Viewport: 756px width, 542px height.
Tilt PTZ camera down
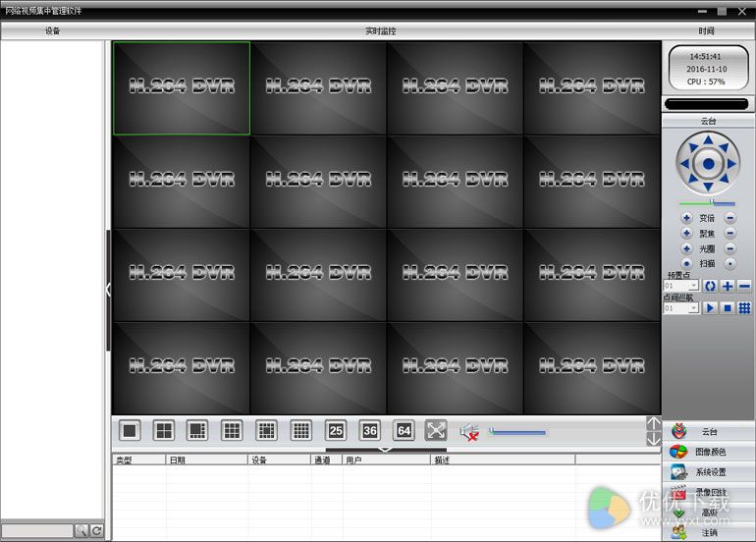pos(708,187)
